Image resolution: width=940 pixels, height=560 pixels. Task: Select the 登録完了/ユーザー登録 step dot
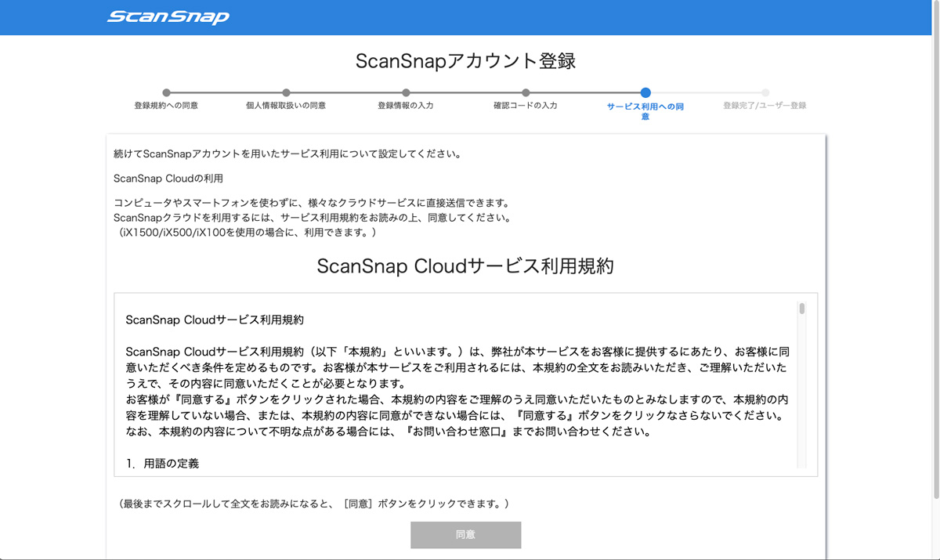tap(765, 92)
